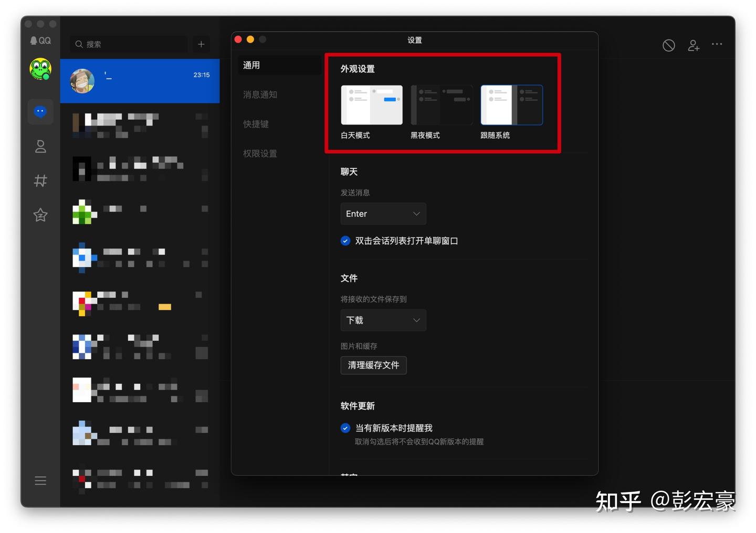Switch to the 消息通知 settings tab
Image resolution: width=756 pixels, height=533 pixels.
click(260, 95)
